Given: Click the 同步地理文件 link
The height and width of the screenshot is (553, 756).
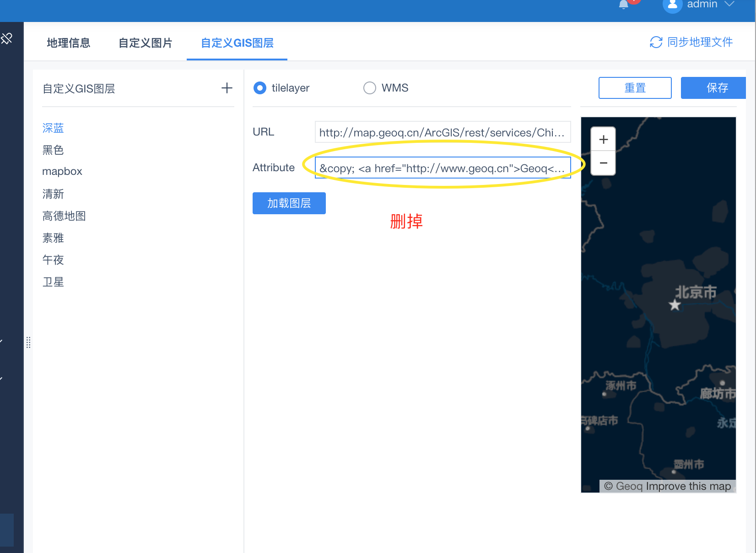Looking at the screenshot, I should click(x=700, y=42).
